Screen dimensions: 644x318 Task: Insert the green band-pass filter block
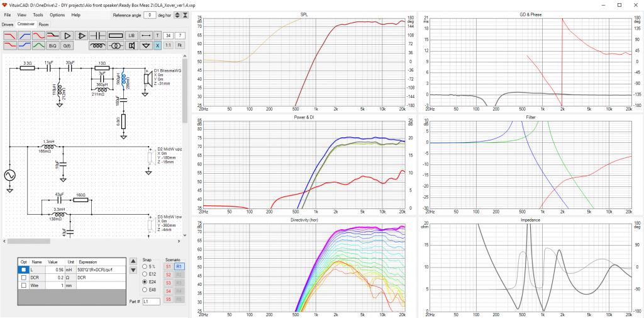pyautogui.click(x=38, y=46)
